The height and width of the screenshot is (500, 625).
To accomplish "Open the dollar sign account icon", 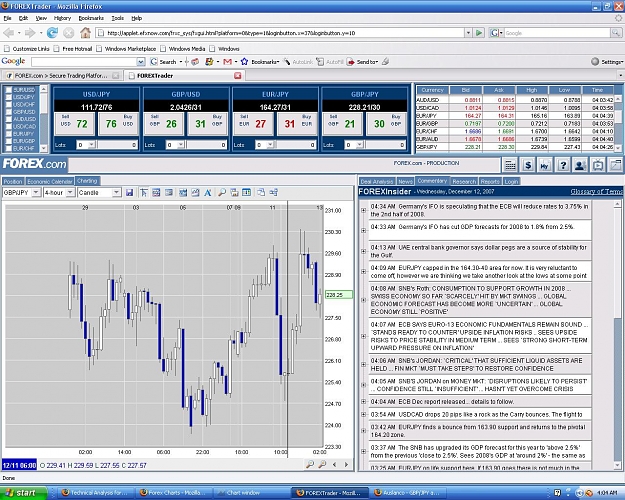I will [x=528, y=165].
